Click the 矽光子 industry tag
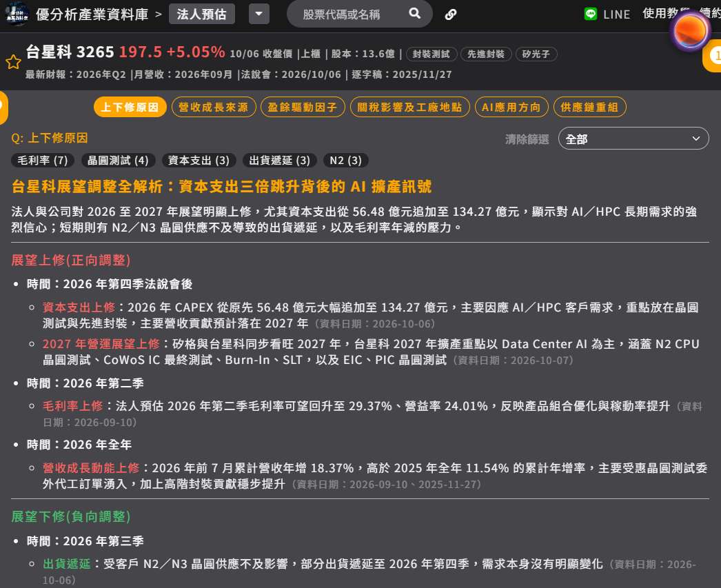The height and width of the screenshot is (588, 721). 536,54
